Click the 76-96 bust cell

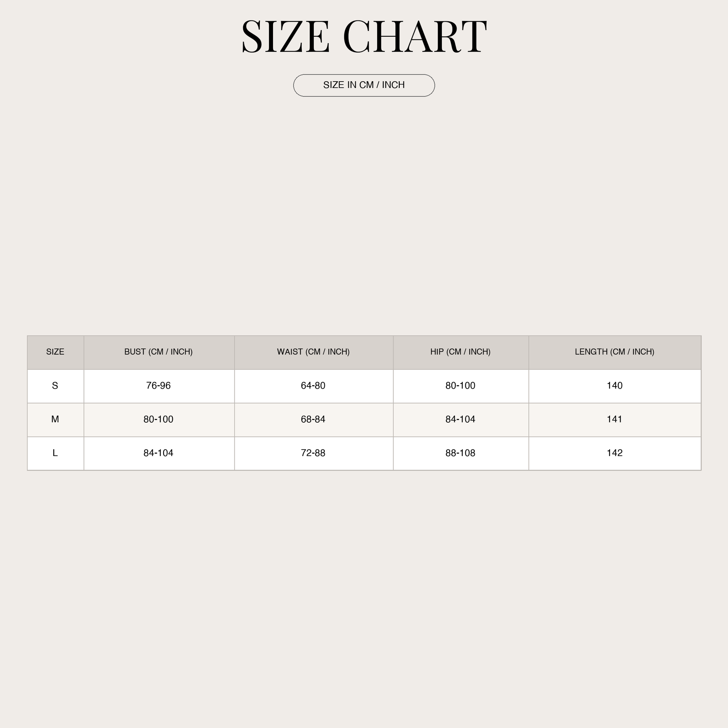click(x=159, y=386)
